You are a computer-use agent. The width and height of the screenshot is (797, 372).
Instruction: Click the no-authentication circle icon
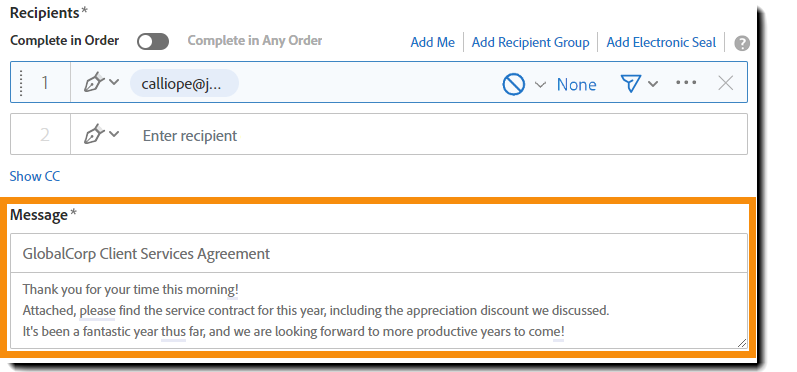(x=513, y=84)
